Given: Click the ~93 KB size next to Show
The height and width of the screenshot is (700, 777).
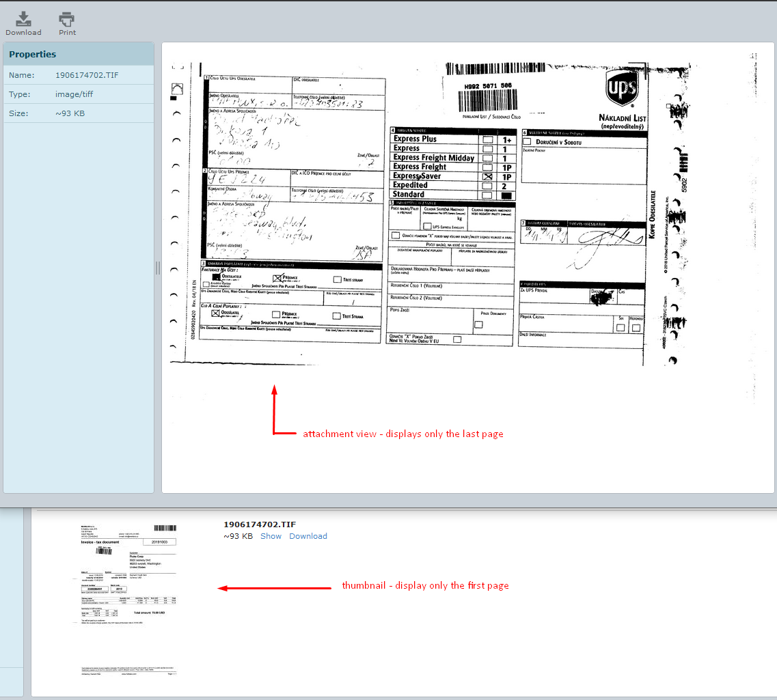Looking at the screenshot, I should 238,536.
